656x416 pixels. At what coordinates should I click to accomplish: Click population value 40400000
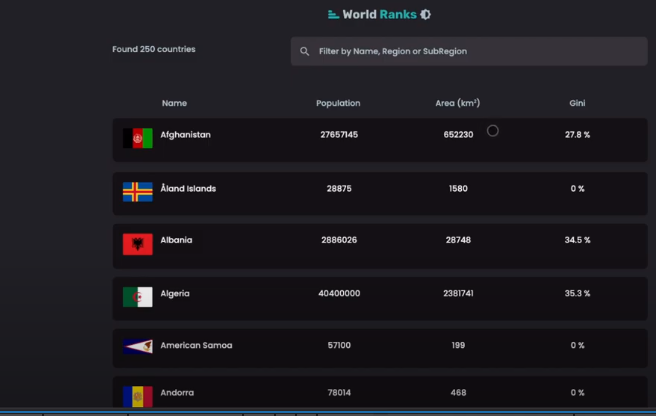[339, 293]
